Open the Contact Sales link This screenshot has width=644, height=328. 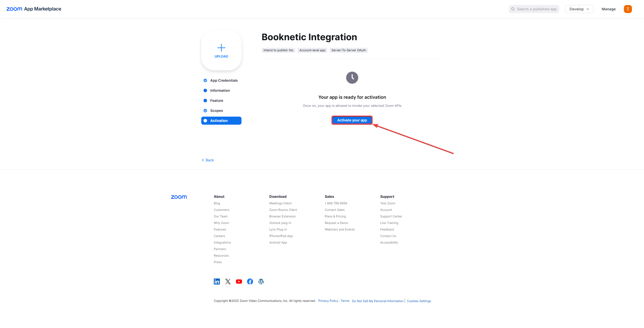coord(335,210)
